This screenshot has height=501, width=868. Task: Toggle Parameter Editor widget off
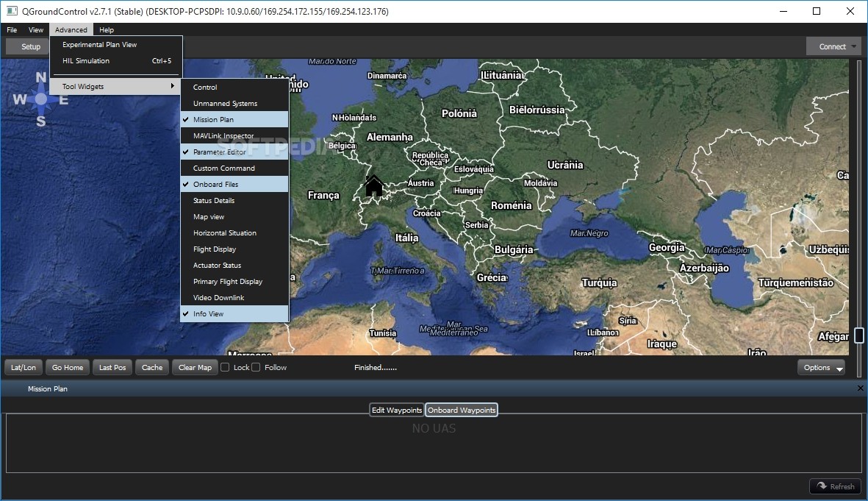(234, 152)
